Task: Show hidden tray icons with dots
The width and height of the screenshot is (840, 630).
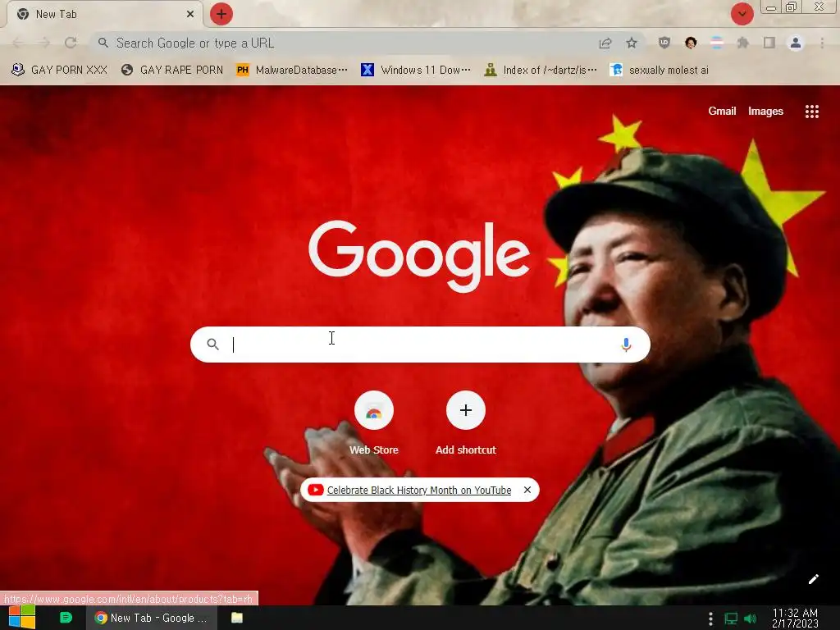Action: click(x=710, y=619)
